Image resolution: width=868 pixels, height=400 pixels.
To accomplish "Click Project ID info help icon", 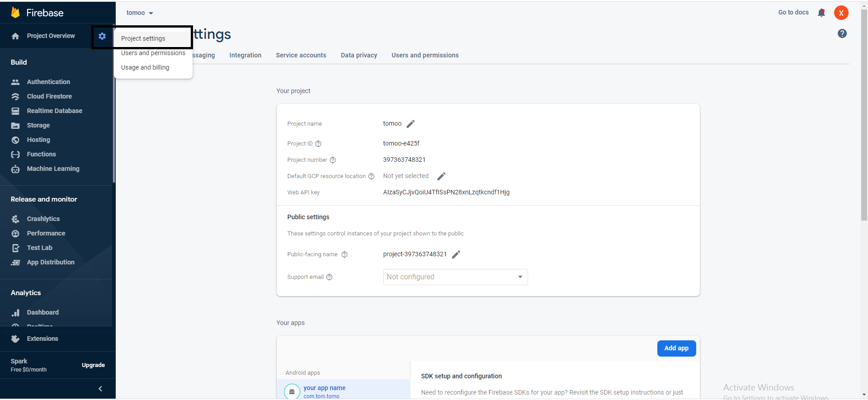I will pyautogui.click(x=318, y=144).
